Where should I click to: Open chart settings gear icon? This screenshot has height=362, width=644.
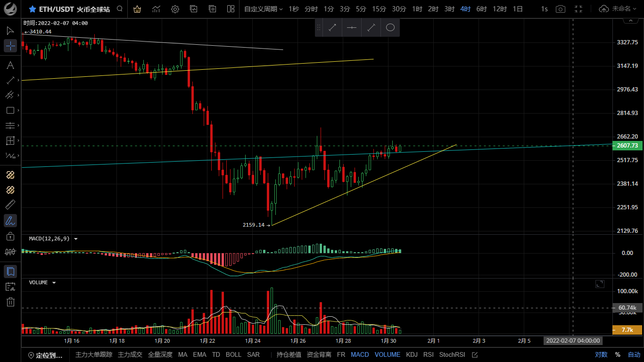coord(175,9)
